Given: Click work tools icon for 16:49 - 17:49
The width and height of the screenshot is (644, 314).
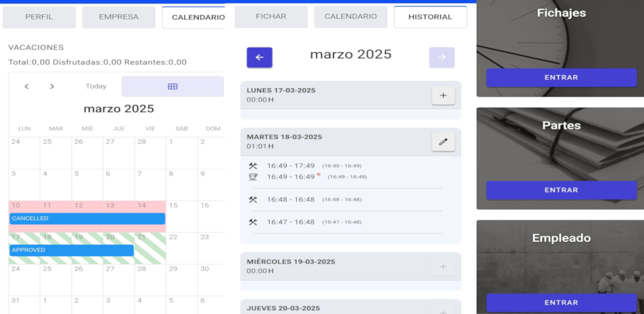Looking at the screenshot, I should pyautogui.click(x=253, y=166).
